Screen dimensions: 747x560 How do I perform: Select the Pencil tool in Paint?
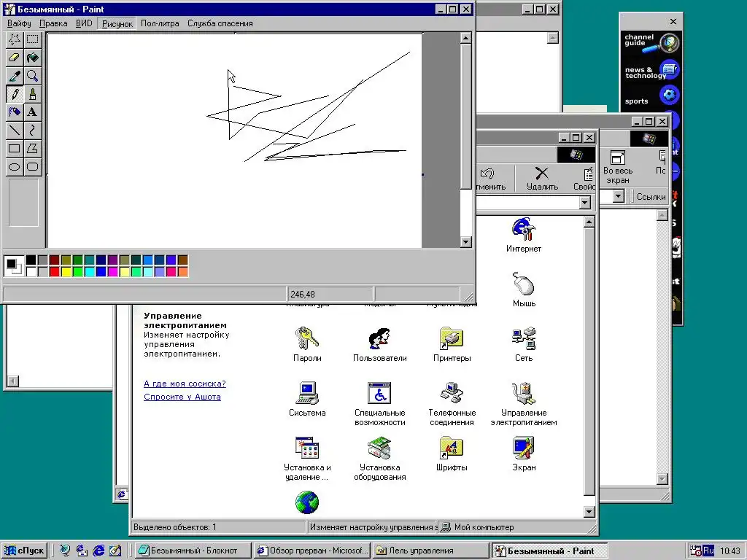(x=15, y=94)
